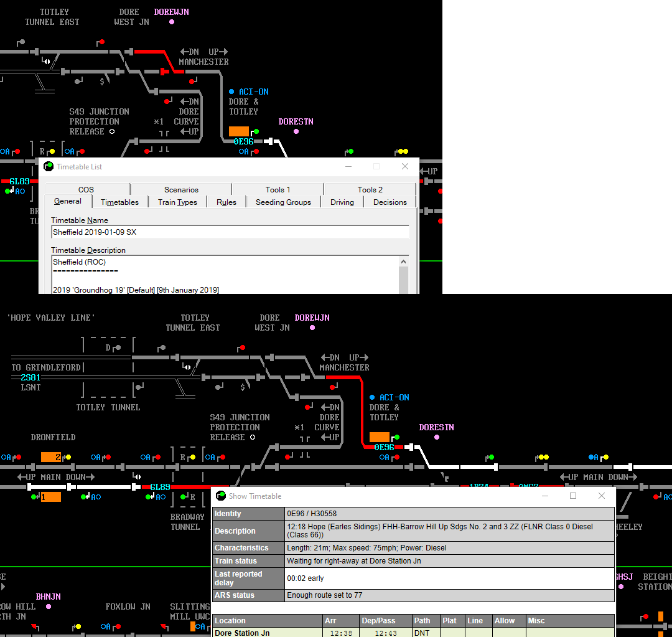Image resolution: width=672 pixels, height=637 pixels.
Task: Click the orange Dore & Totley platform, upper diagram
Action: [x=239, y=131]
